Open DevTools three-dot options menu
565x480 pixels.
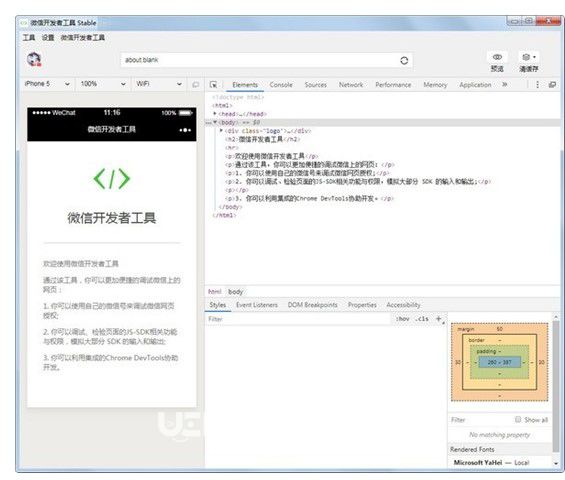click(x=537, y=85)
